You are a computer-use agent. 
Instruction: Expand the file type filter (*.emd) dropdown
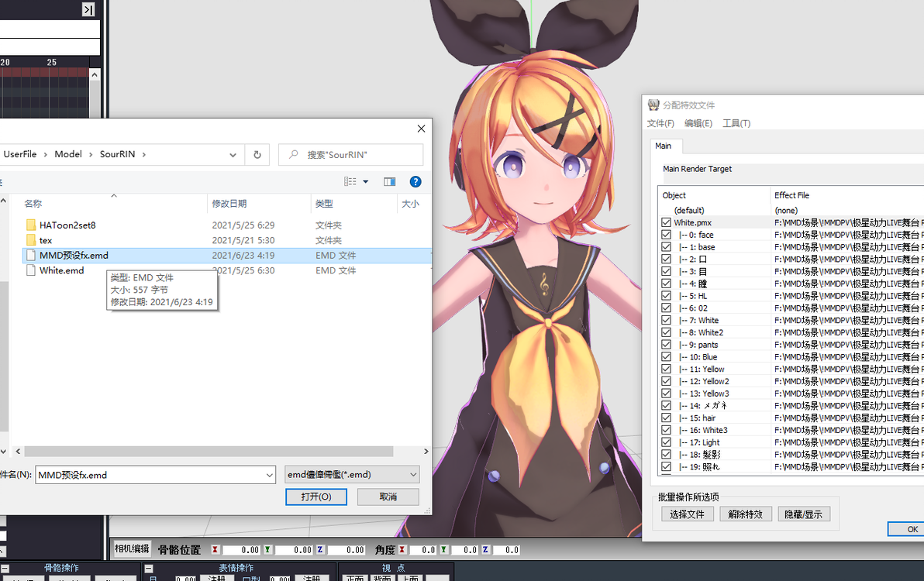tap(413, 474)
